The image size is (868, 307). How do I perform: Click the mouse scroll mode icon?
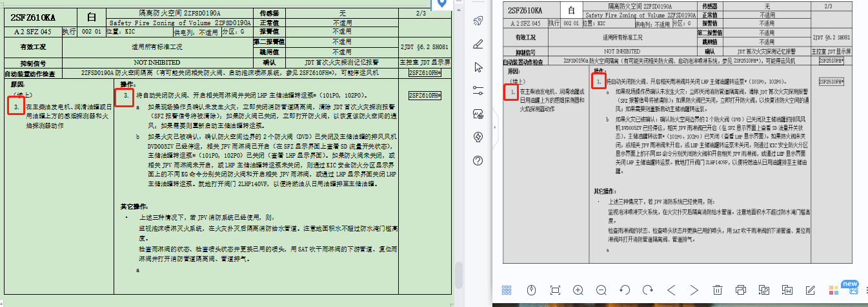(x=531, y=290)
